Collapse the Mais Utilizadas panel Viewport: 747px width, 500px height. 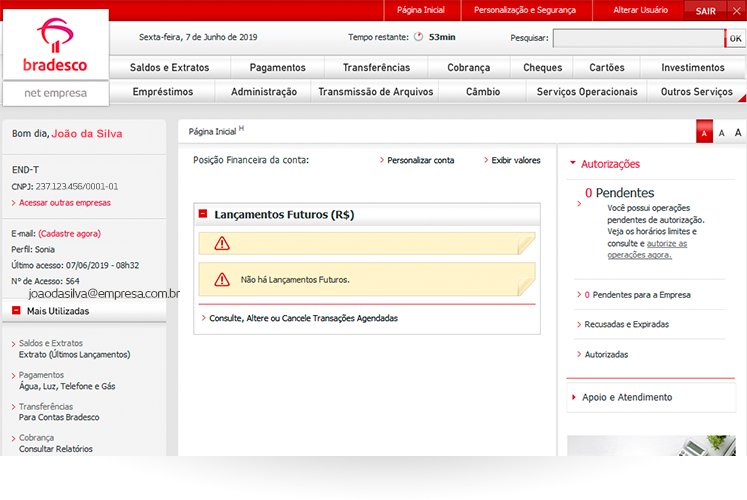point(16,311)
